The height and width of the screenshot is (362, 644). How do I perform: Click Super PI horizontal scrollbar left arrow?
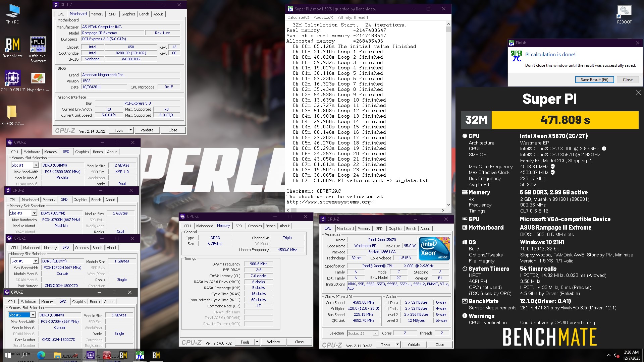tap(288, 210)
